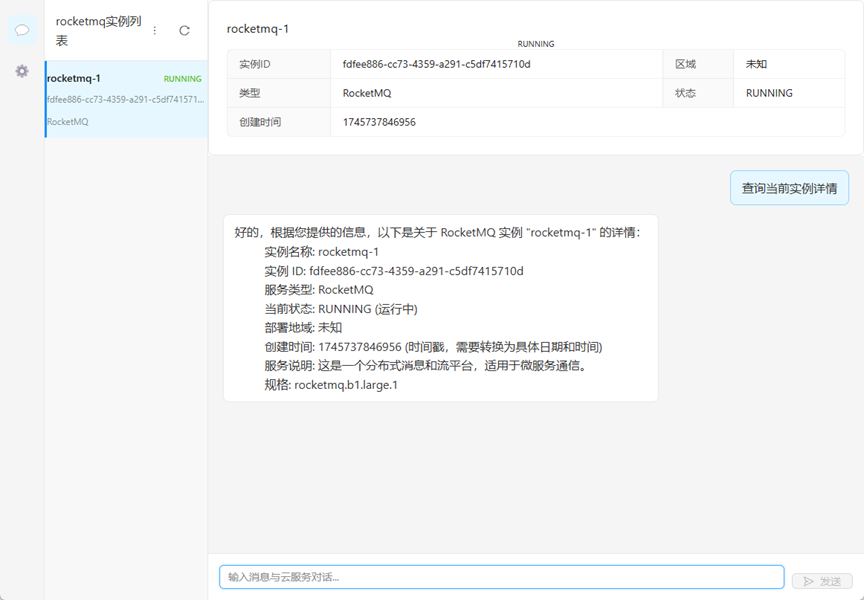This screenshot has height=600, width=864.
Task: Open settings via the gear icon
Action: click(x=22, y=71)
